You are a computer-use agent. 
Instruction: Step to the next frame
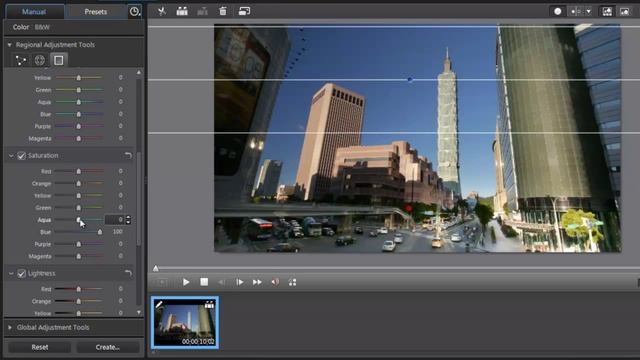pyautogui.click(x=240, y=282)
